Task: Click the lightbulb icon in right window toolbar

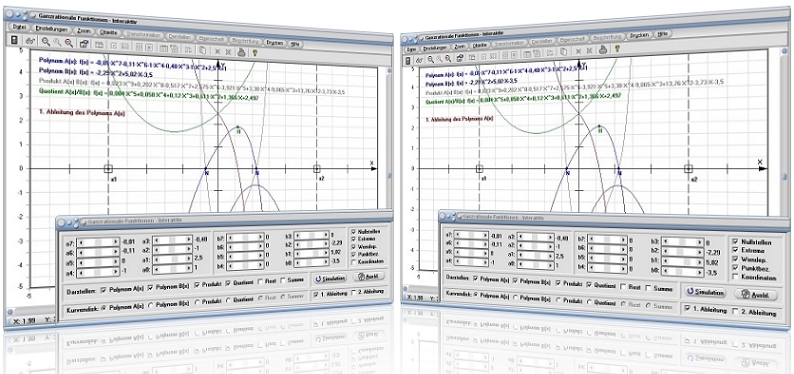Action: (617, 49)
